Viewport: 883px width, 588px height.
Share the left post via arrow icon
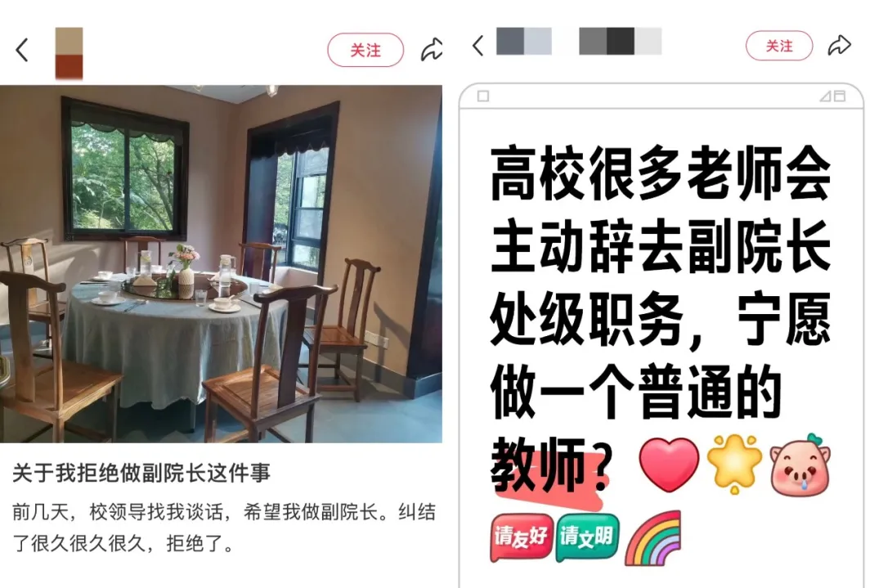pyautogui.click(x=432, y=50)
